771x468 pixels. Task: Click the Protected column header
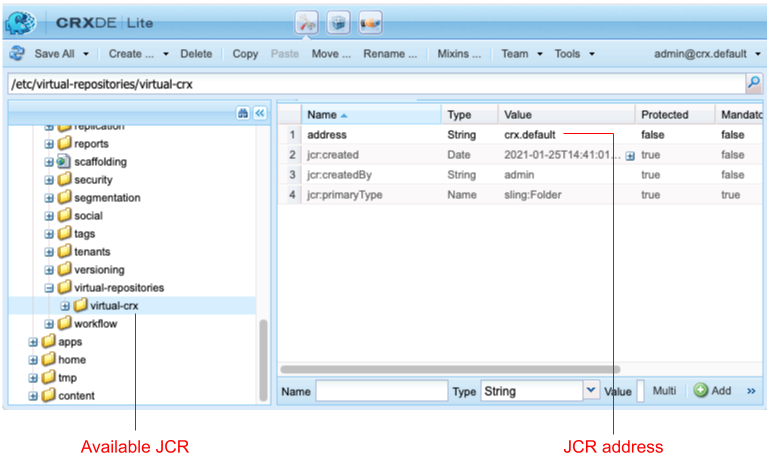point(675,115)
